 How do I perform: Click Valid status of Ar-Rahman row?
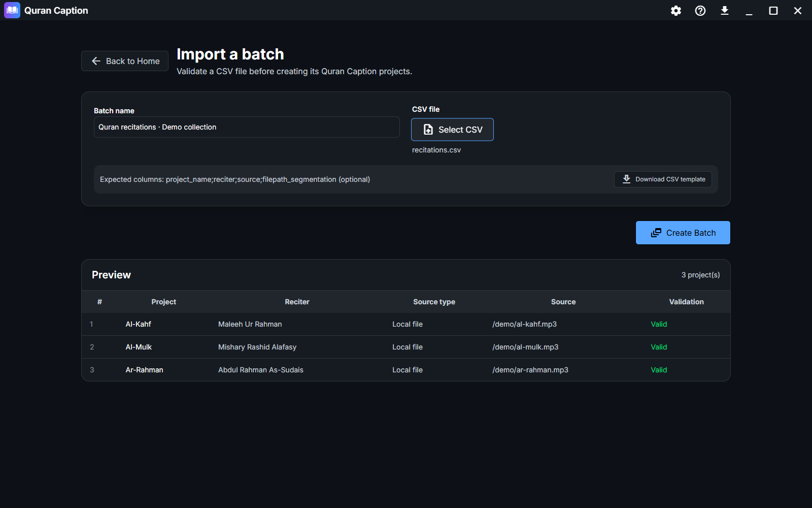pos(659,370)
